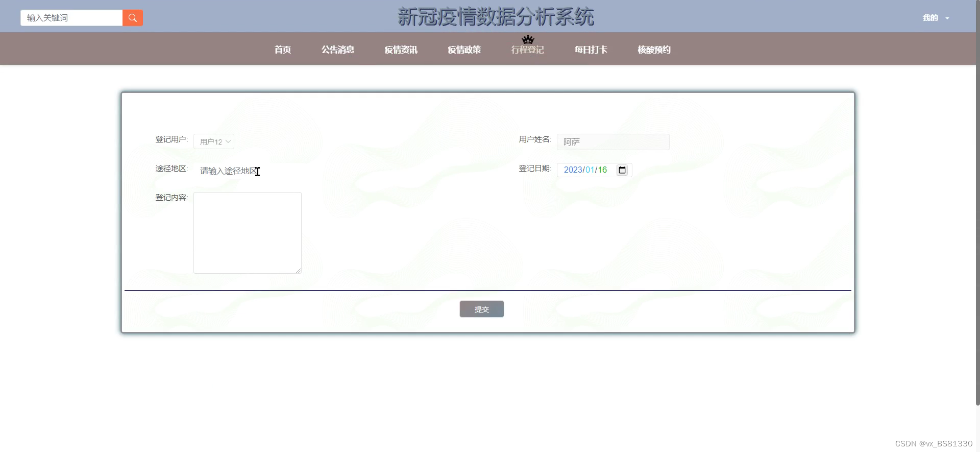
Task: Select the 疫情政策 menu item
Action: pos(464,50)
